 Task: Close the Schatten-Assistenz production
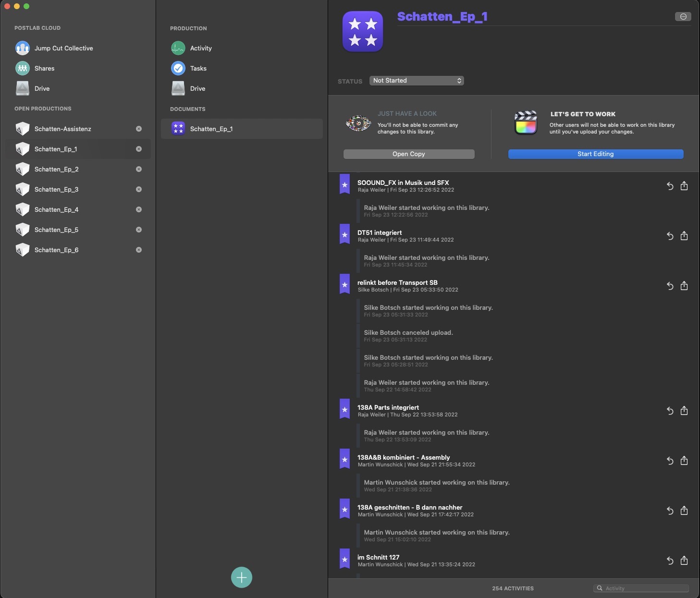(139, 129)
